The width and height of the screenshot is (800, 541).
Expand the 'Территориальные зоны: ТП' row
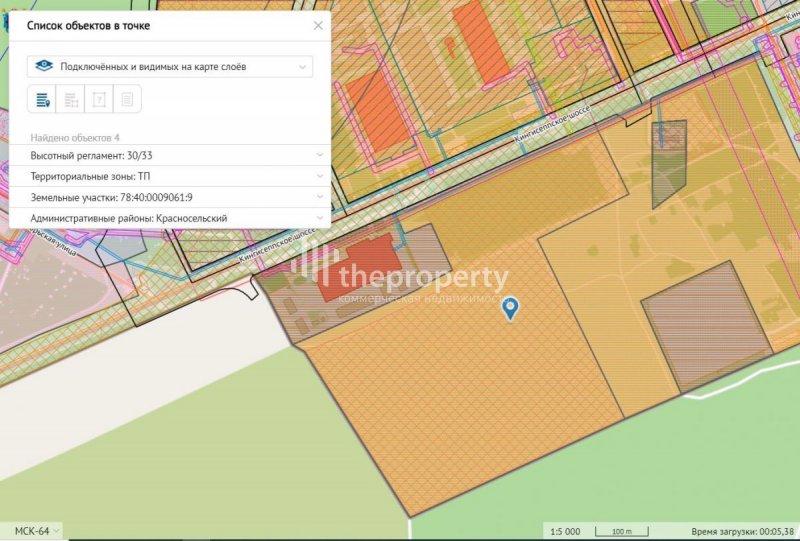point(319,176)
